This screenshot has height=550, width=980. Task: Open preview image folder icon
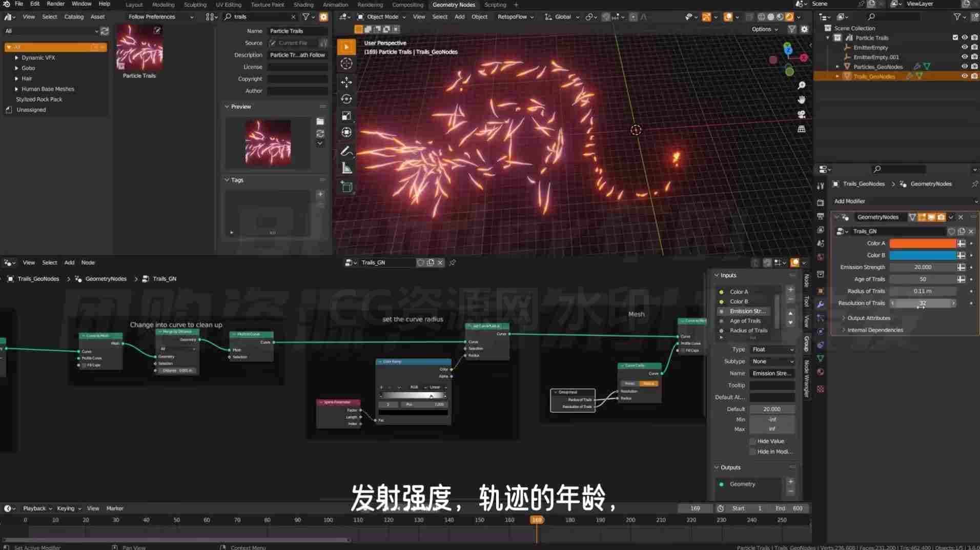[x=320, y=121]
